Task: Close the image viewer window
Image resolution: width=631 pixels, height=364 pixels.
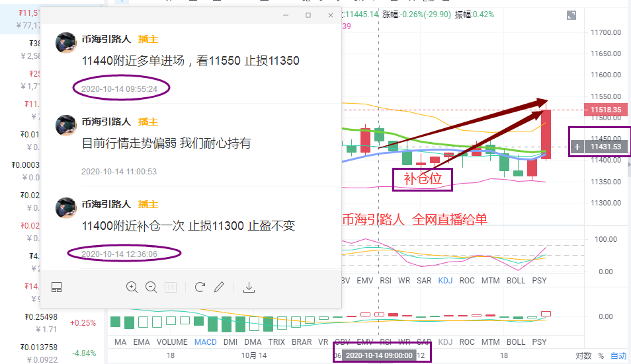Action: (331, 15)
